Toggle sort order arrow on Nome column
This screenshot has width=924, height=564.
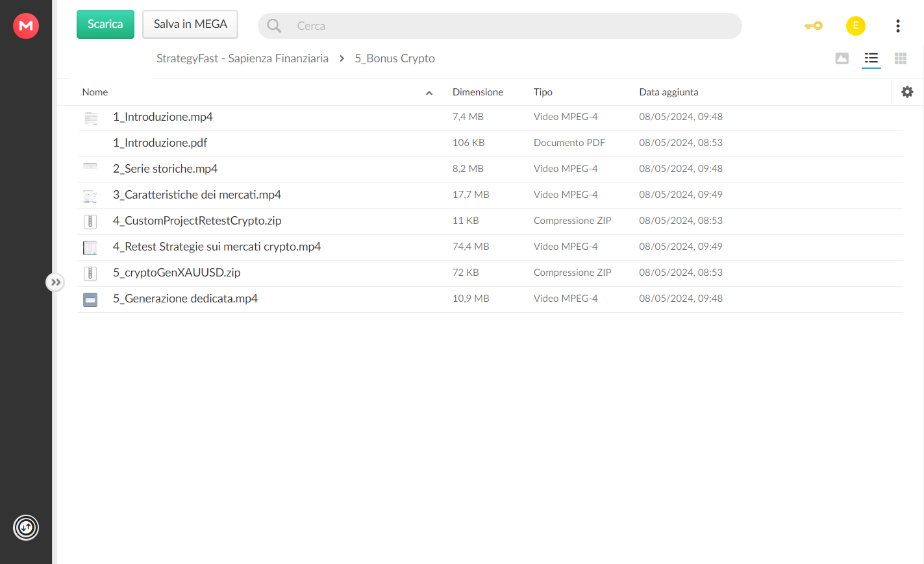(429, 93)
